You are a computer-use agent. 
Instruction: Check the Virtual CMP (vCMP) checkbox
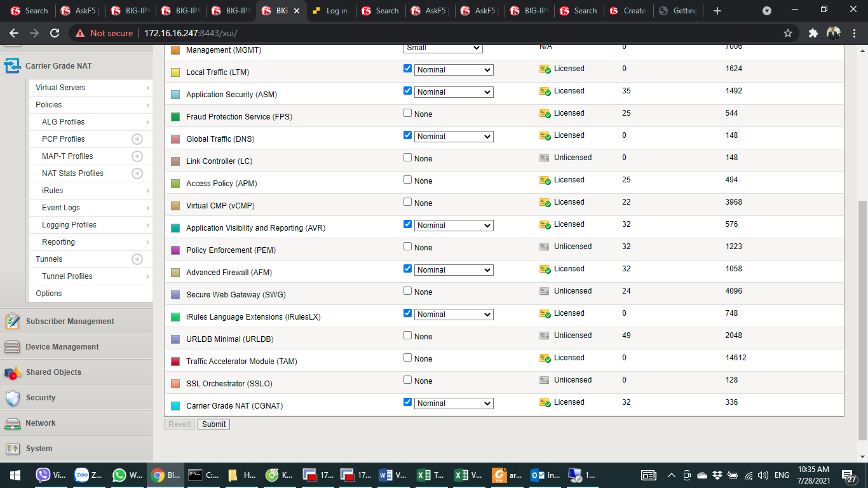point(408,202)
